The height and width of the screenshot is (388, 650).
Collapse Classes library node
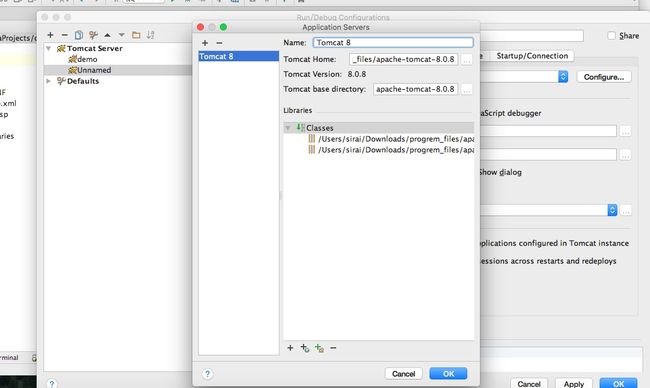coord(288,128)
